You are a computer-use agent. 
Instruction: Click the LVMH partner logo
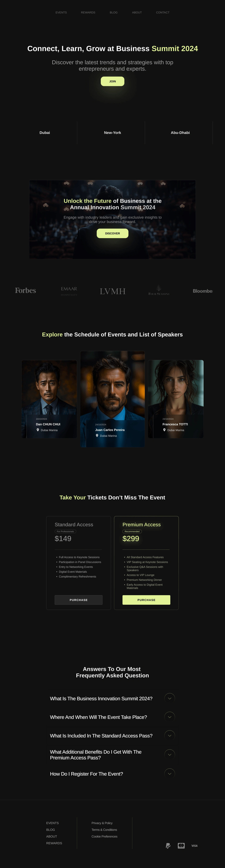[x=112, y=291]
